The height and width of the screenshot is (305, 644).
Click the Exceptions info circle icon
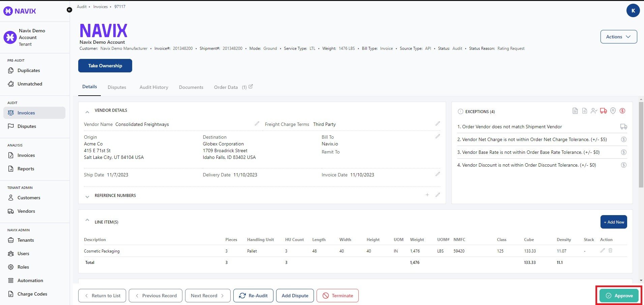tap(460, 111)
